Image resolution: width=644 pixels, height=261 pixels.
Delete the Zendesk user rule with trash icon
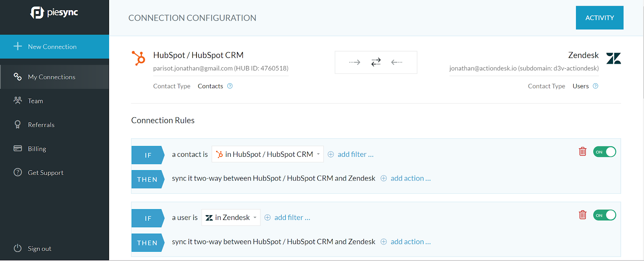582,215
